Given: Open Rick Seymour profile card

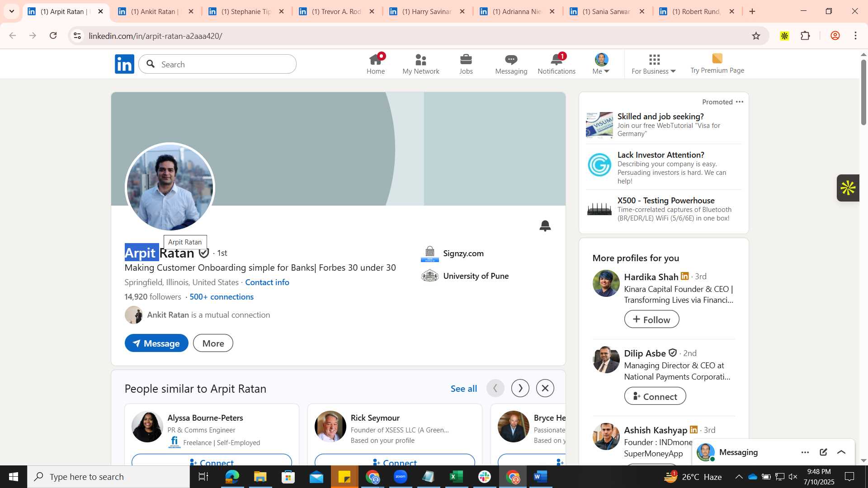Looking at the screenshot, I should click(x=395, y=428).
